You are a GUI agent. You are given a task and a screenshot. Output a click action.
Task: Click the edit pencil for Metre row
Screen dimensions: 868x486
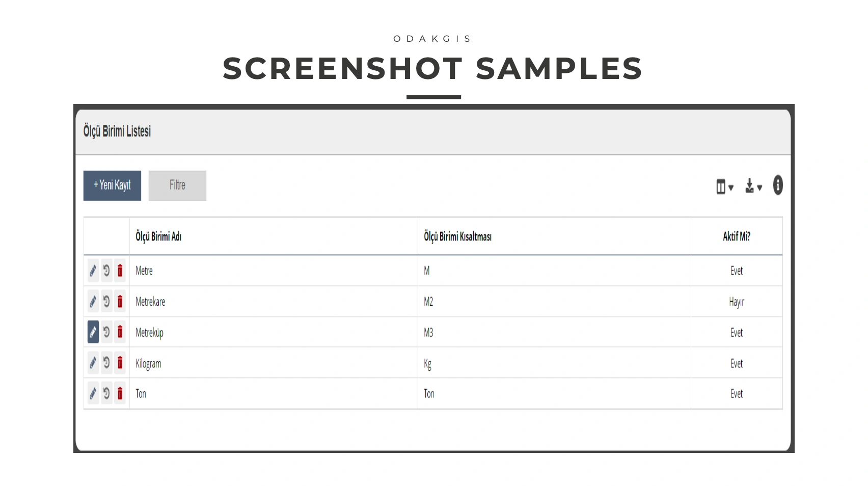point(93,271)
